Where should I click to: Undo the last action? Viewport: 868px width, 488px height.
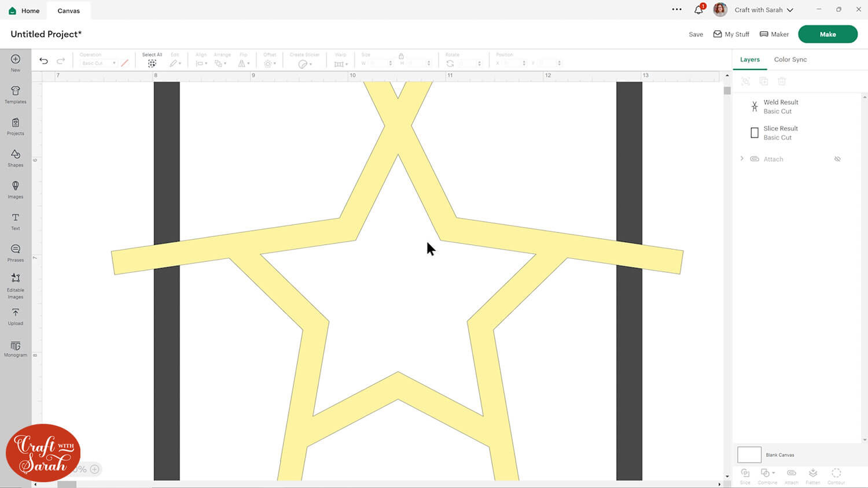point(43,61)
